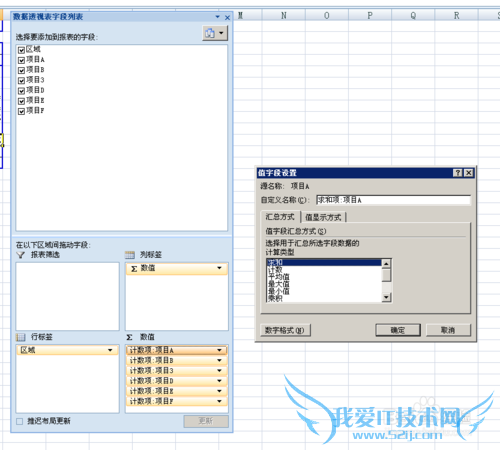Uncheck the 项目E field checkbox
This screenshot has width=500, height=450.
tap(21, 101)
